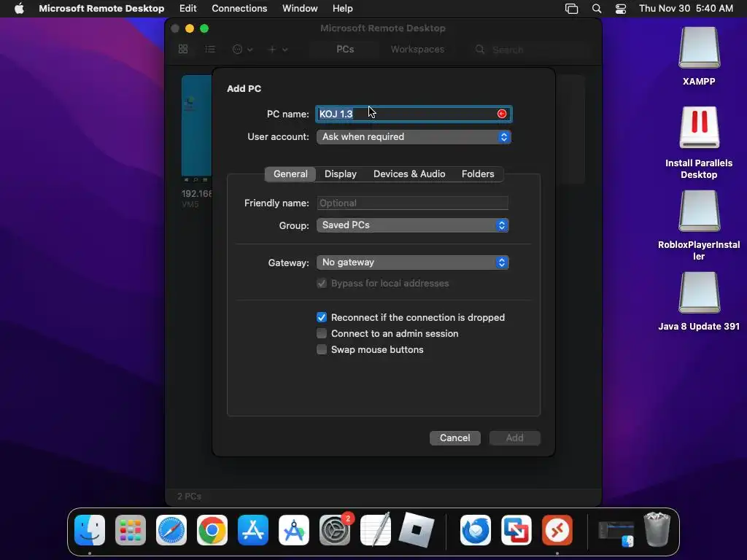Select the PCs tab in toolbar
The image size is (747, 560).
(x=345, y=50)
